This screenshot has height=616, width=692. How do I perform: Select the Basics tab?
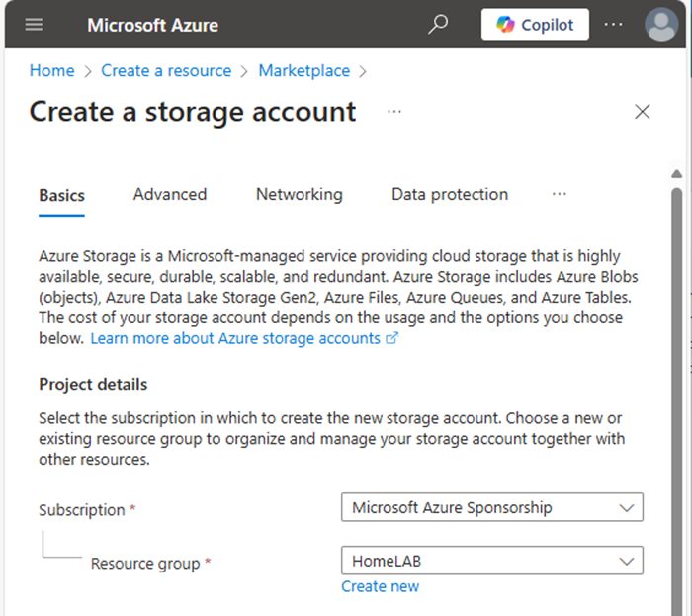click(61, 195)
